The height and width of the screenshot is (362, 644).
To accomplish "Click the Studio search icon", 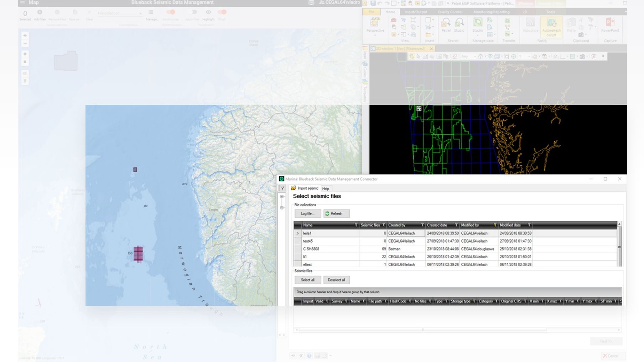I will 459,25.
